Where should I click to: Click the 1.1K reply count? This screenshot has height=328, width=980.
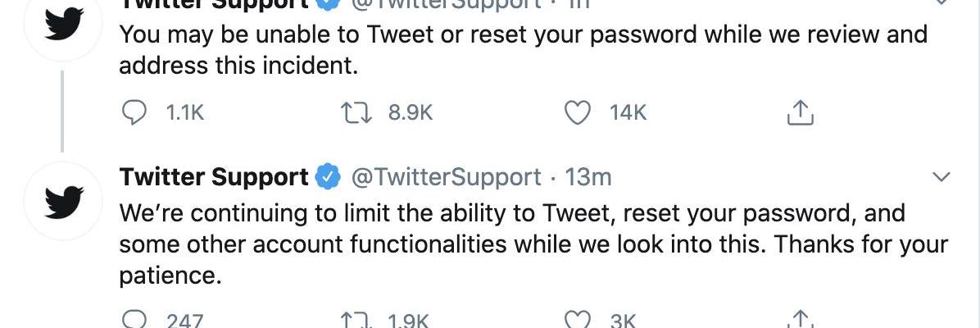click(184, 113)
